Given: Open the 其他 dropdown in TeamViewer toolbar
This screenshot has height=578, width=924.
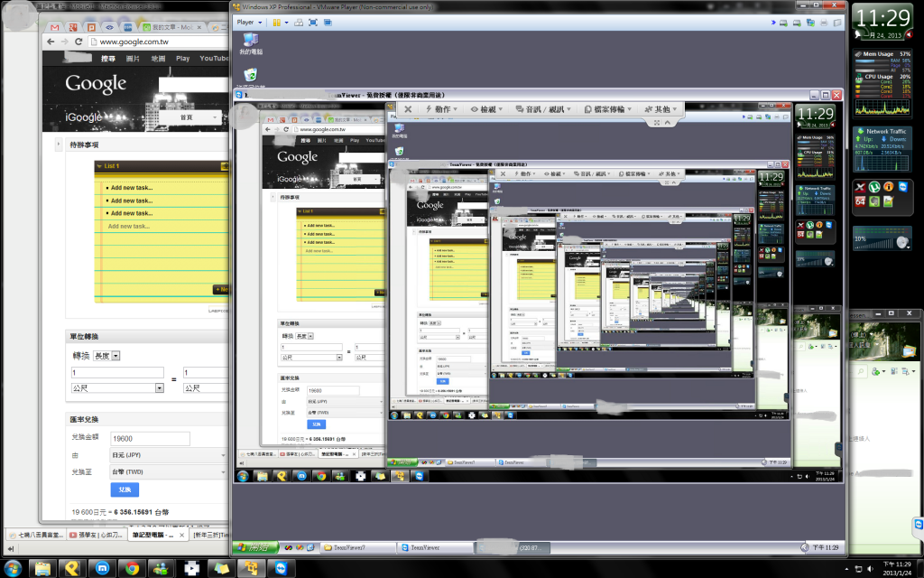Looking at the screenshot, I should point(661,109).
